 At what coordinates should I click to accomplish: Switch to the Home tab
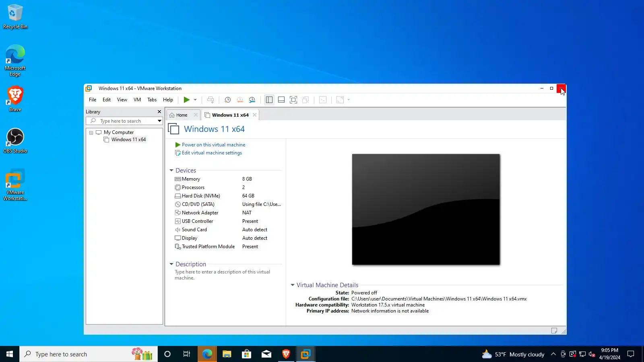coord(182,115)
